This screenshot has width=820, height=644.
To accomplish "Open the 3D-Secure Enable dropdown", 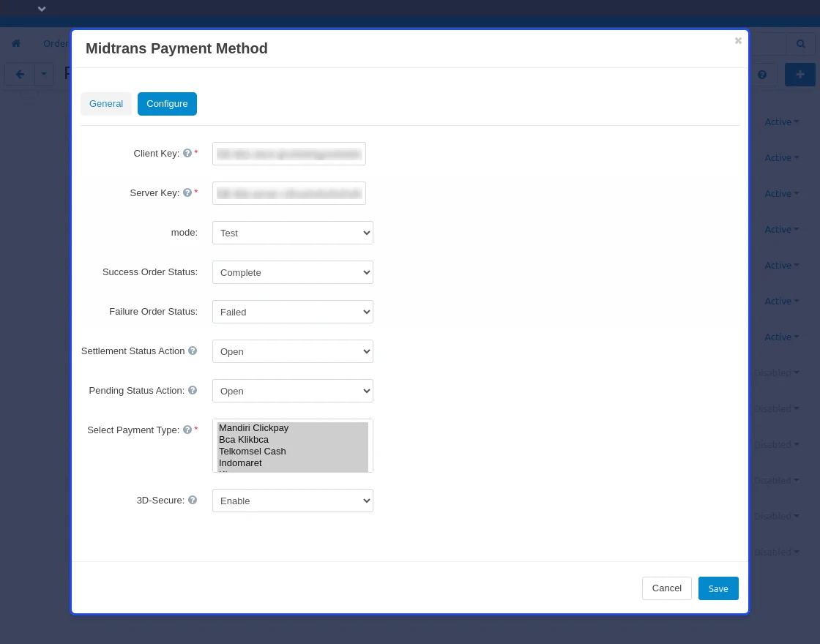I will (x=292, y=501).
